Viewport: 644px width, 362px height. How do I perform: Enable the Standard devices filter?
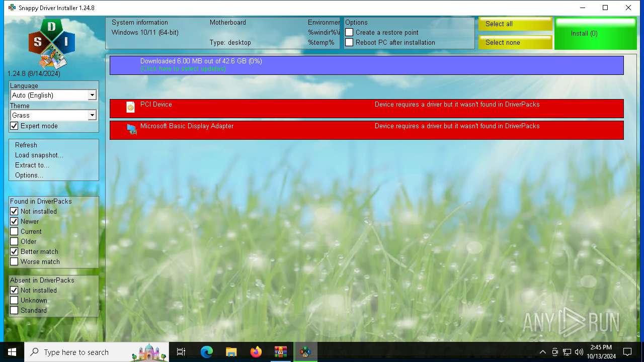(14, 310)
